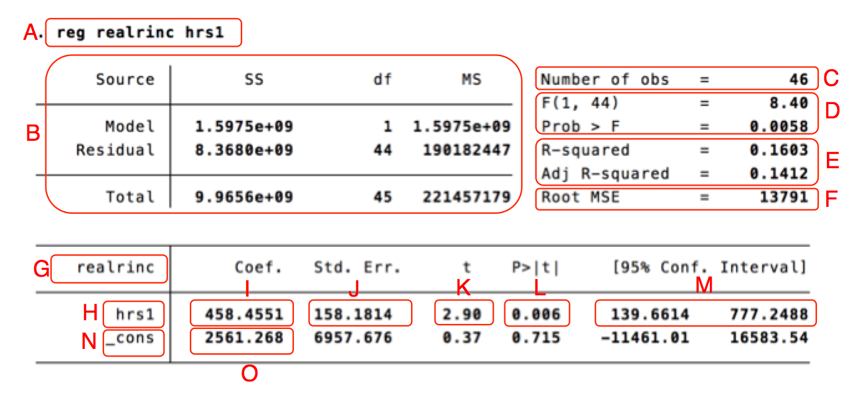Click the Number of obs value 46
The image size is (868, 405).
tap(800, 79)
